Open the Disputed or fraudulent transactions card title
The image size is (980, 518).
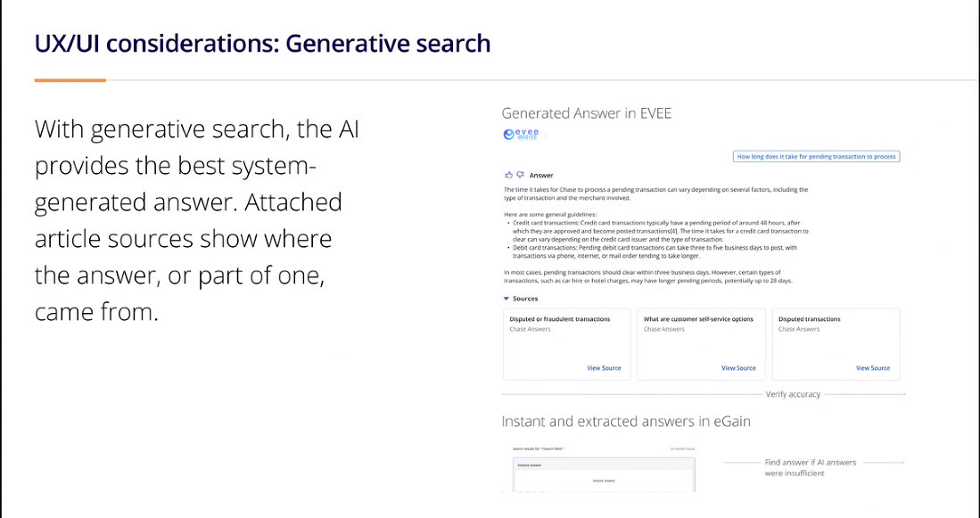[x=560, y=318]
